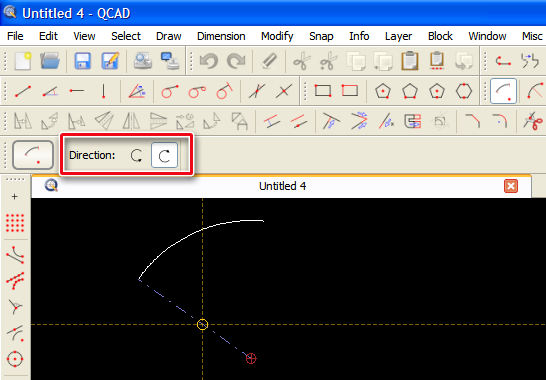
Task: Open the Window menu
Action: tap(487, 36)
